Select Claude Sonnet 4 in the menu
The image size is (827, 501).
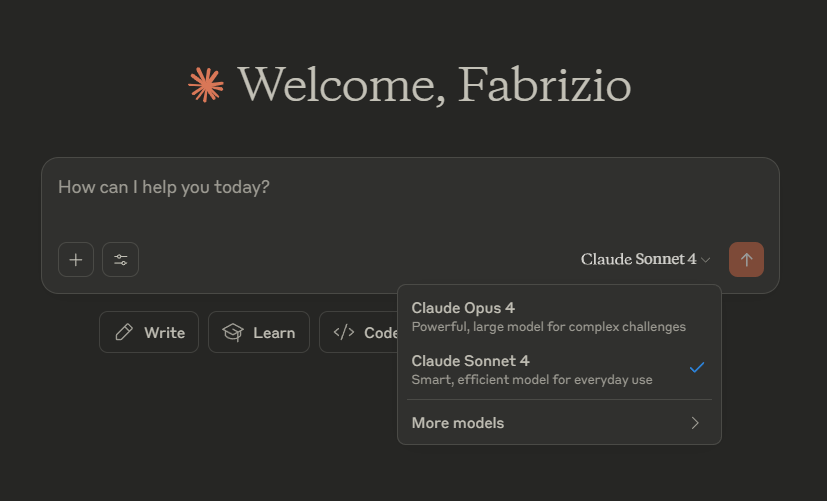[559, 370]
